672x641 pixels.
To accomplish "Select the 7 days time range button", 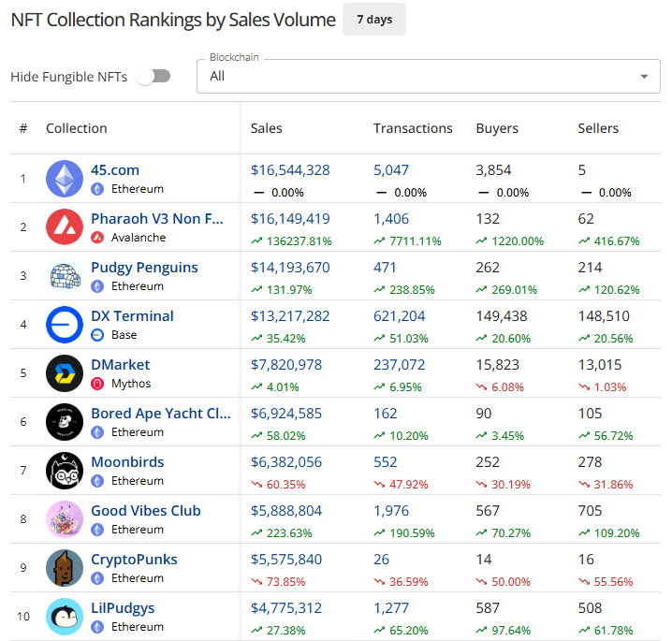I will (373, 20).
